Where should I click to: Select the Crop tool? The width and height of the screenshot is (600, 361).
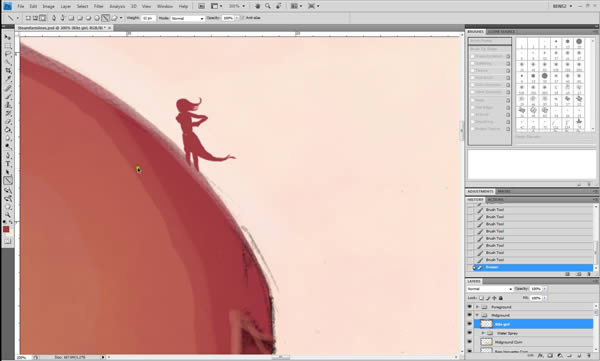8,70
